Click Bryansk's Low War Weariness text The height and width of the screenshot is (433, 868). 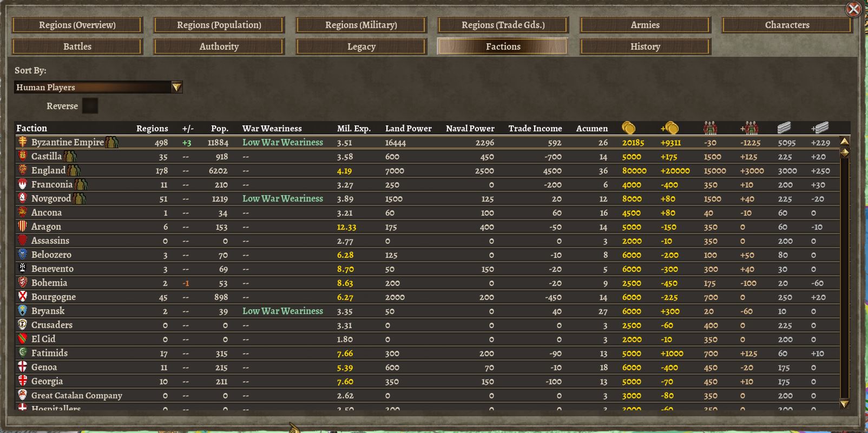[x=282, y=311]
